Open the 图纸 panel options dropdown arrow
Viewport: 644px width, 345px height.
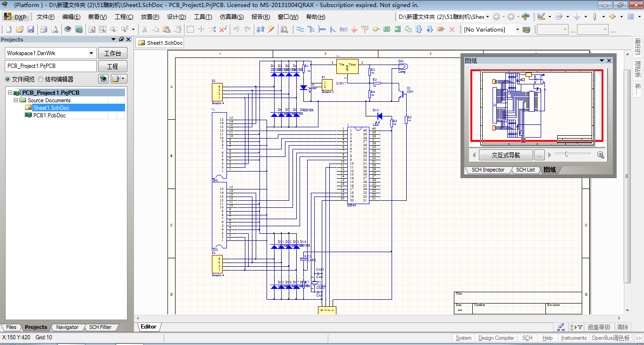(x=602, y=60)
